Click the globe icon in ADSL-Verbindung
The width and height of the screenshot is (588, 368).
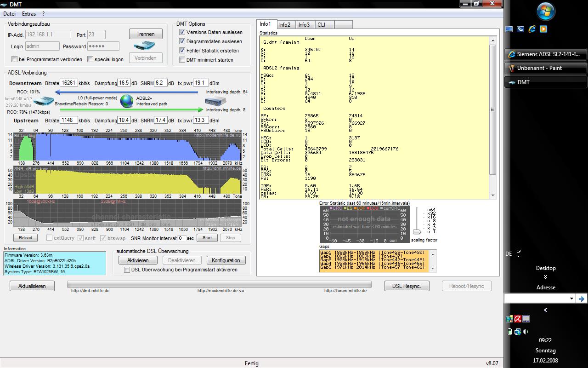tap(127, 101)
